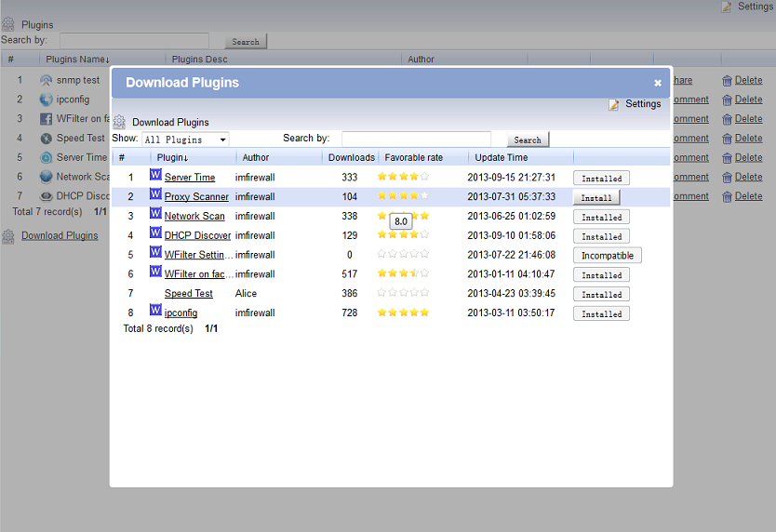Sort by the Update Time column header
The width and height of the screenshot is (776, 532).
click(x=502, y=157)
